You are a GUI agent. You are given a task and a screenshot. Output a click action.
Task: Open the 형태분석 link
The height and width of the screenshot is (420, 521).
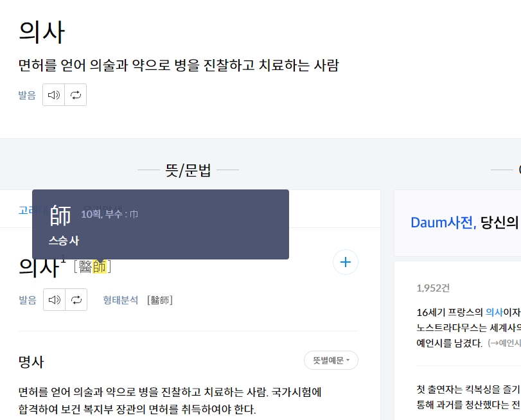click(120, 300)
